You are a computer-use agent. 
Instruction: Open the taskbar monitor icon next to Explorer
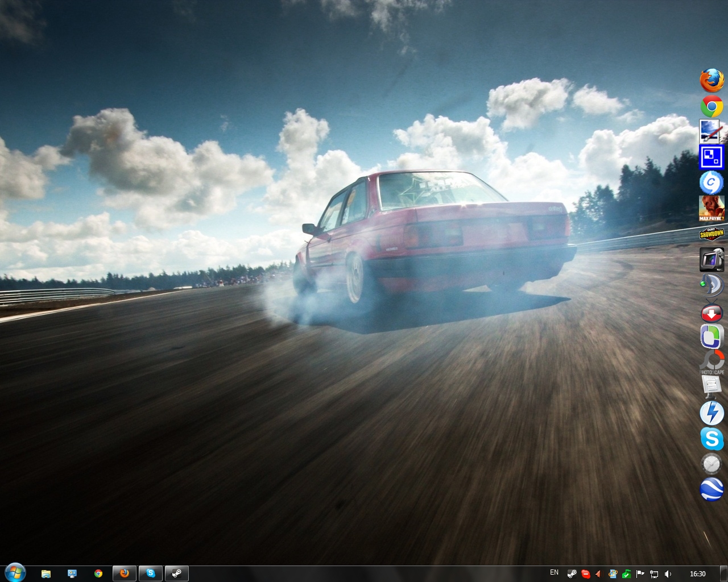[72, 573]
